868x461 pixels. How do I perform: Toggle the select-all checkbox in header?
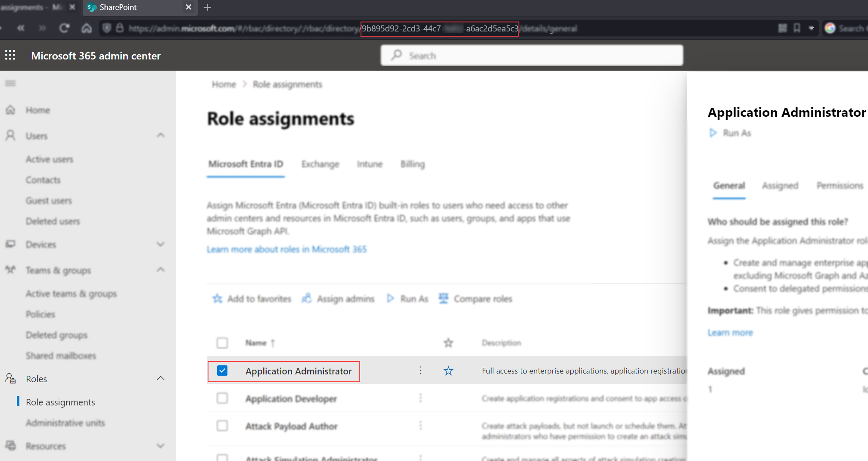tap(222, 343)
